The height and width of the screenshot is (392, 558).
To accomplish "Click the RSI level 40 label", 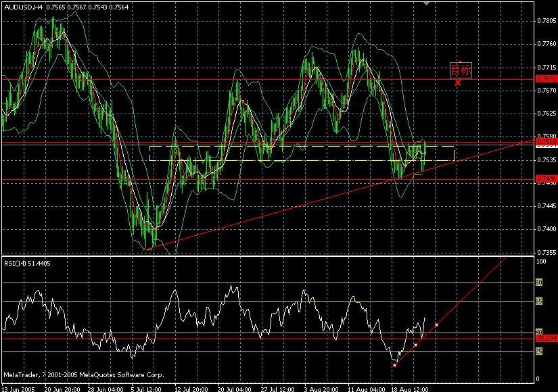I will (539, 332).
